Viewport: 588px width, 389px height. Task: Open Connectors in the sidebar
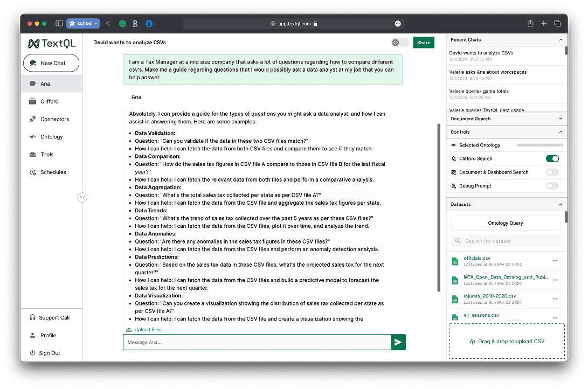click(x=51, y=119)
